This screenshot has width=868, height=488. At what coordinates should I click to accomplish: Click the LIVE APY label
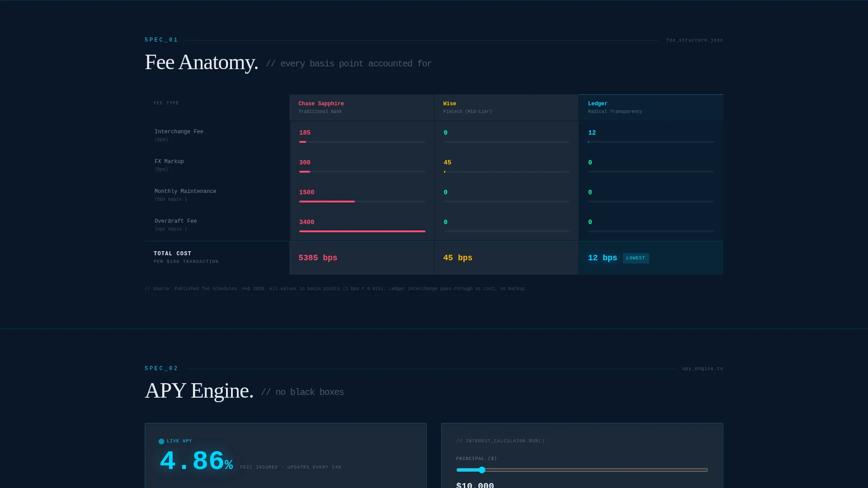(179, 441)
